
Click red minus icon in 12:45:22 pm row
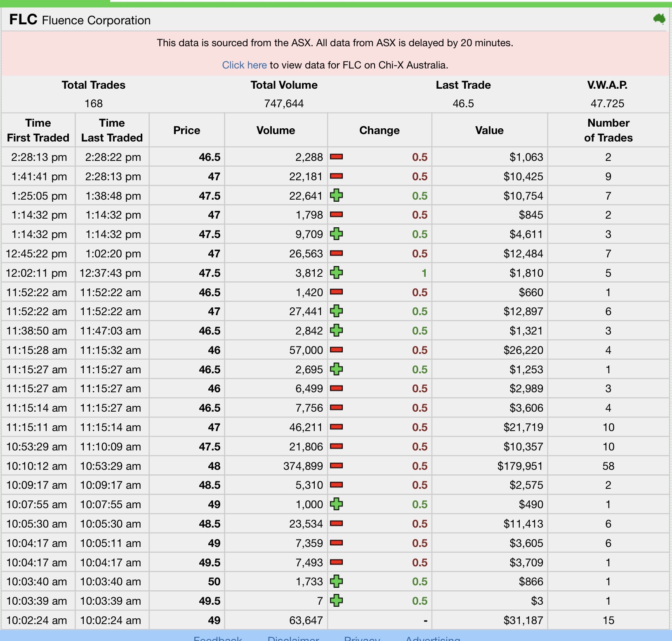337,253
